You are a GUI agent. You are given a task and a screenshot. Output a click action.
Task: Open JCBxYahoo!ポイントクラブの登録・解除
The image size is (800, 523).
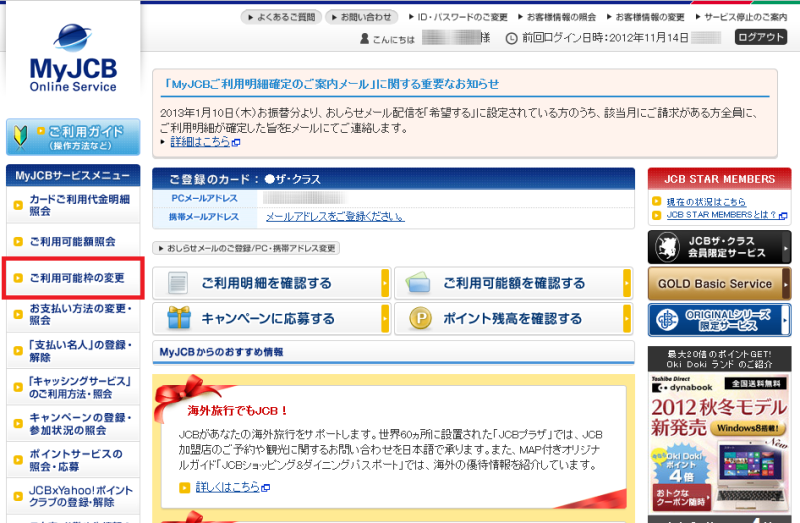point(73,496)
